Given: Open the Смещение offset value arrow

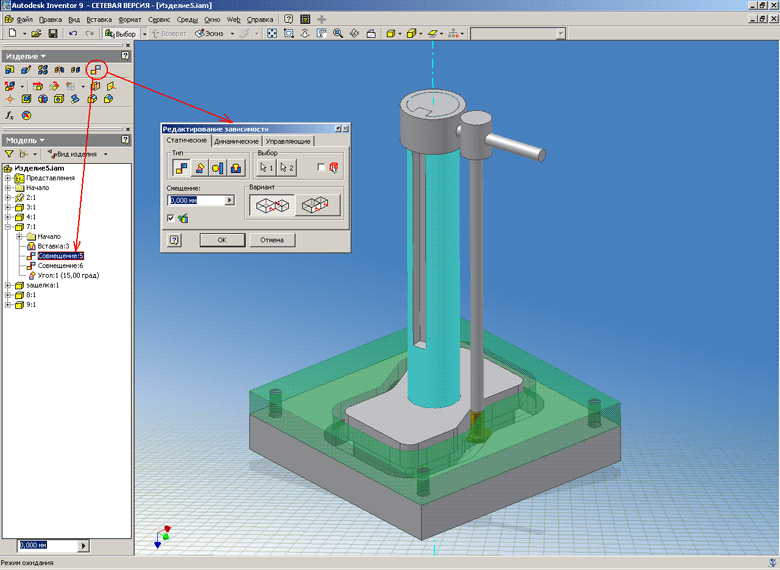Looking at the screenshot, I should (x=229, y=200).
